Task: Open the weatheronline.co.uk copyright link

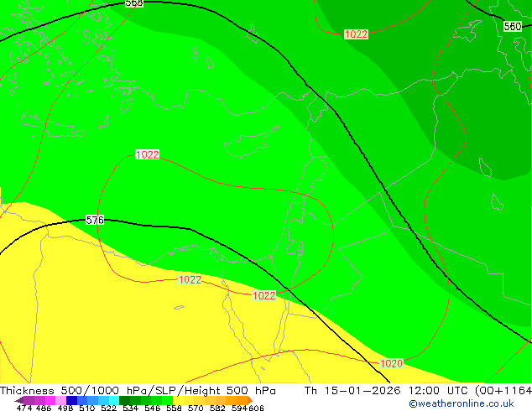Action: [461, 403]
